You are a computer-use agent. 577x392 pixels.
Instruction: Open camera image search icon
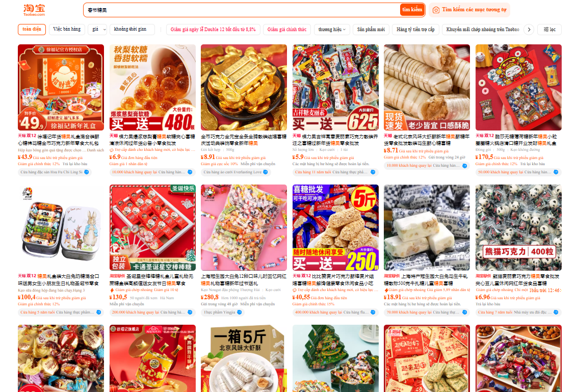pyautogui.click(x=436, y=10)
